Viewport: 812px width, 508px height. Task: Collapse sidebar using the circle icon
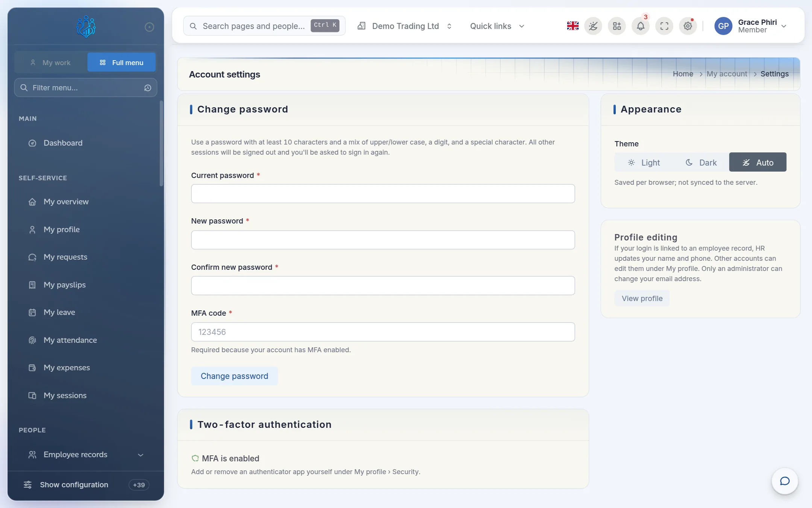pos(149,27)
